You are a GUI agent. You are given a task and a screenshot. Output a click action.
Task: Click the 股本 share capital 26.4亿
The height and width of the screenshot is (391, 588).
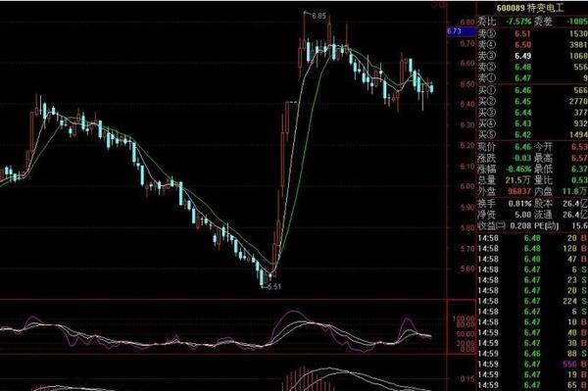click(x=575, y=204)
